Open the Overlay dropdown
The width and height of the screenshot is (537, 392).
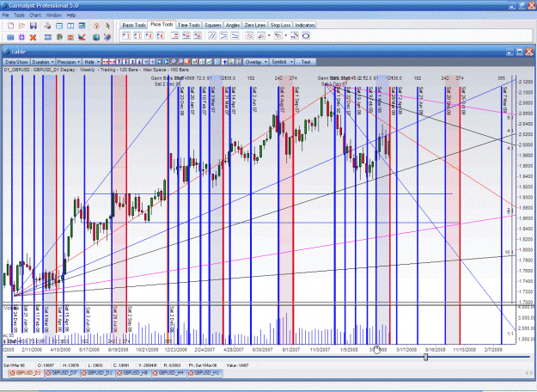pyautogui.click(x=256, y=62)
